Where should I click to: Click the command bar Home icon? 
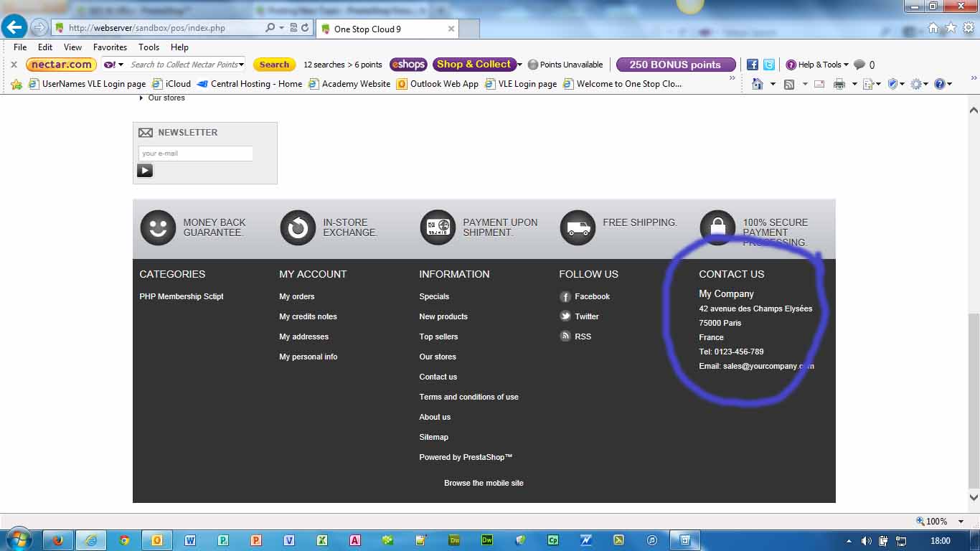tap(758, 84)
